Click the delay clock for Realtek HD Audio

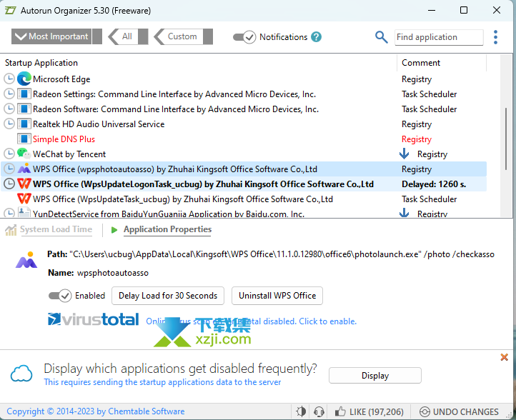coord(9,124)
